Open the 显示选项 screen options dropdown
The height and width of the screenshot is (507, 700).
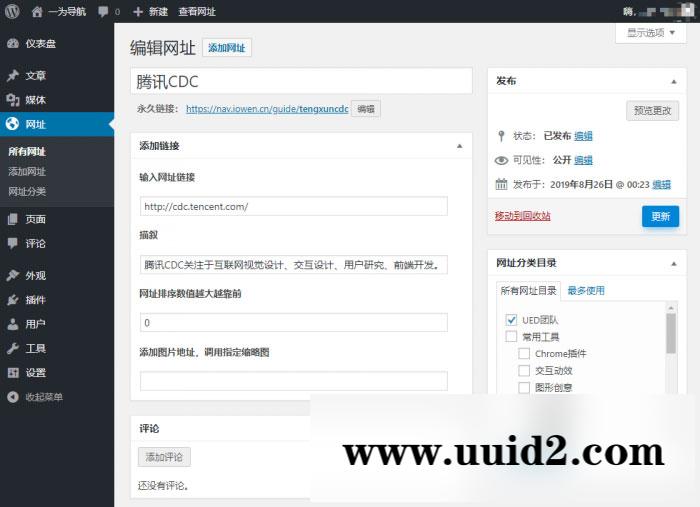pyautogui.click(x=650, y=33)
